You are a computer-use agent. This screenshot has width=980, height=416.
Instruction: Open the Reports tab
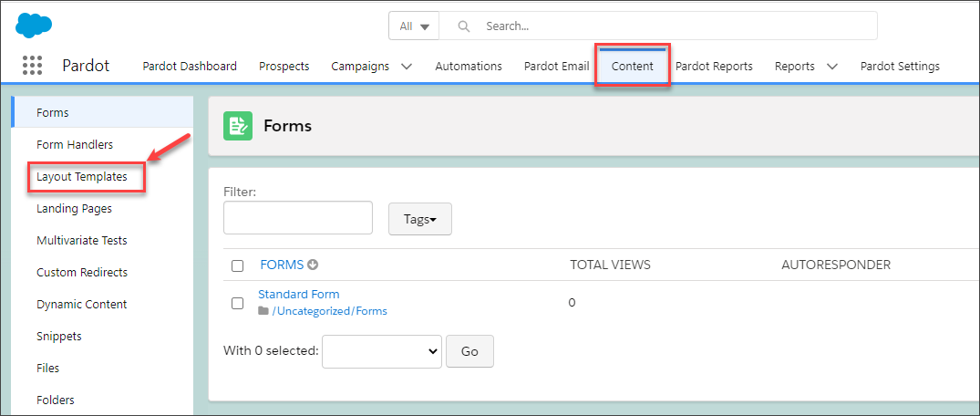[x=794, y=66]
